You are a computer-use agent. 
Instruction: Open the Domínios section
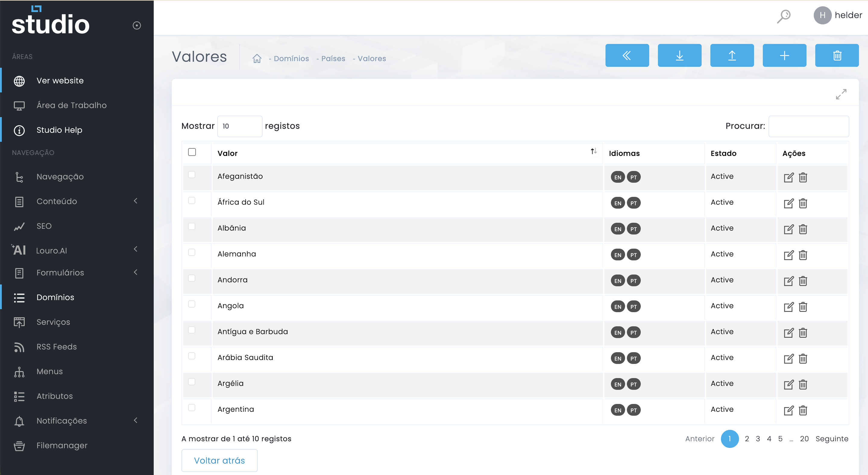(x=55, y=297)
